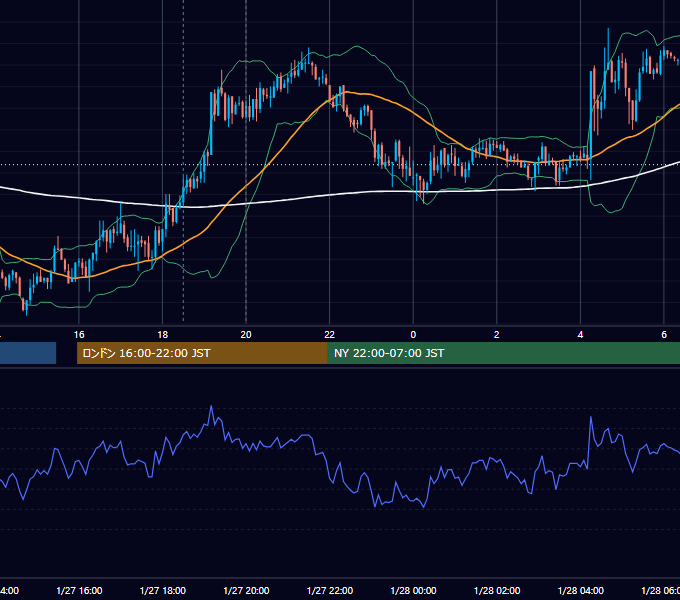Click the ロンドン 16:00-22:00 JST session bar
680x600 pixels.
[202, 353]
